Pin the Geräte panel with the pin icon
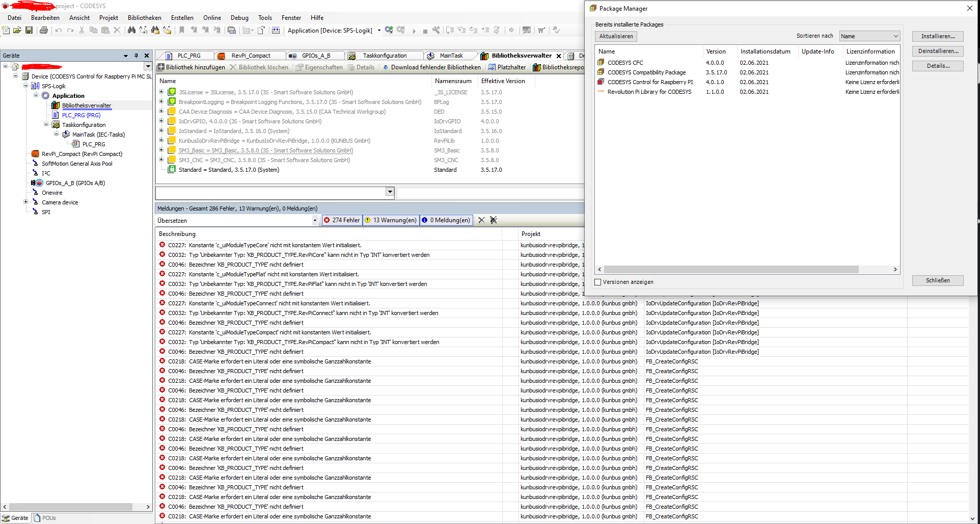The width and height of the screenshot is (980, 524). click(136, 56)
